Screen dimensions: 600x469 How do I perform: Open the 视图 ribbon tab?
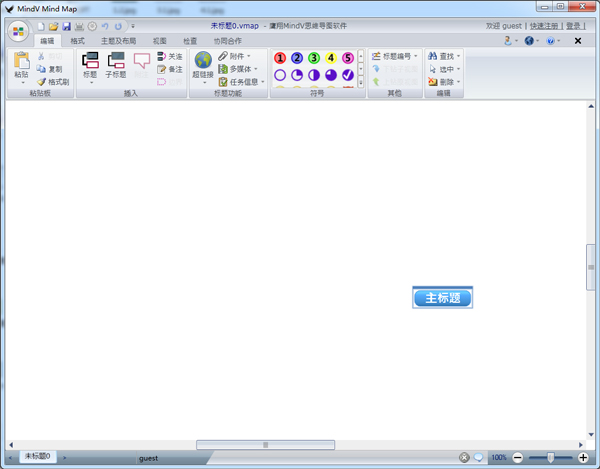160,41
